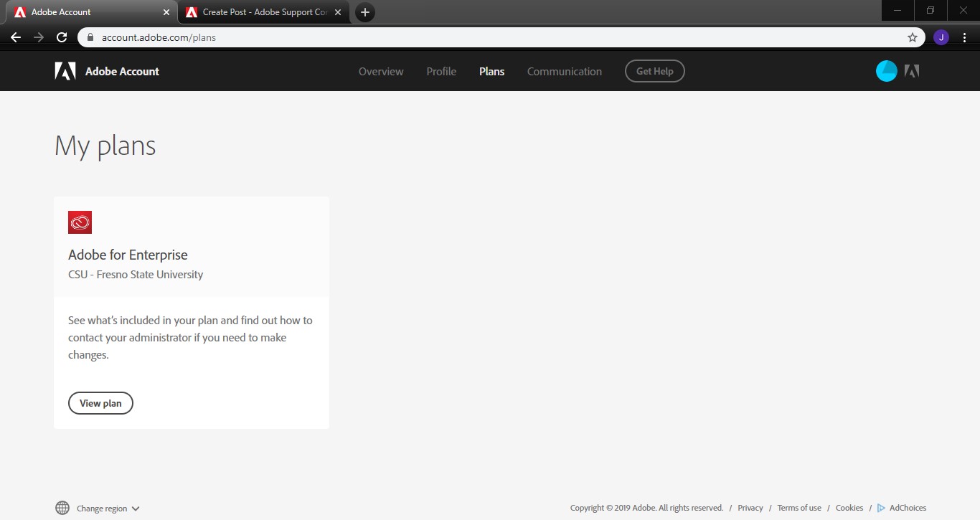Close the Create Post tab

pyautogui.click(x=338, y=12)
